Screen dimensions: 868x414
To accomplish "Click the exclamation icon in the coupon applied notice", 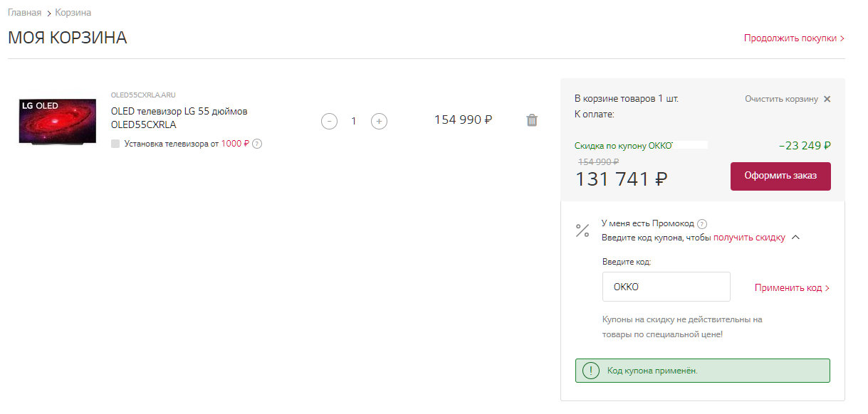I will point(590,371).
